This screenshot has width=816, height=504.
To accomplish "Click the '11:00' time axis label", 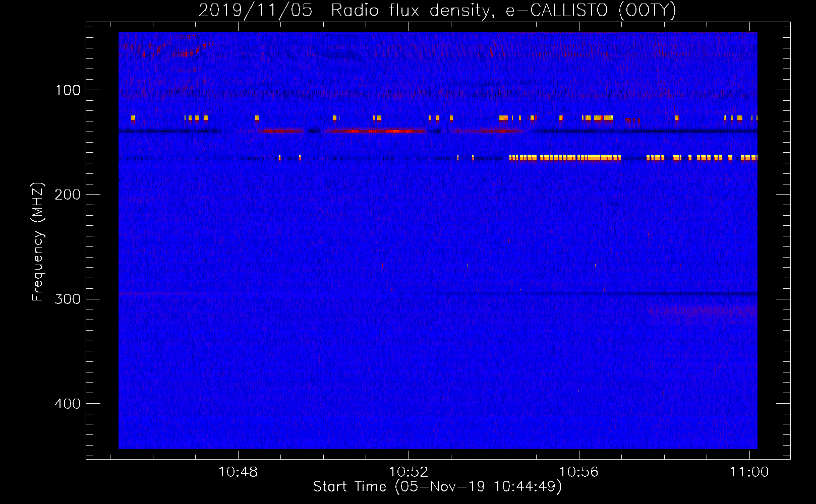I will pos(749,472).
